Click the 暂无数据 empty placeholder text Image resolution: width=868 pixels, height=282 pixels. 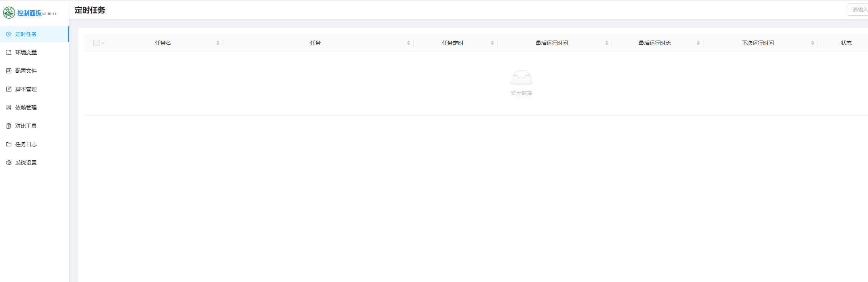(521, 93)
